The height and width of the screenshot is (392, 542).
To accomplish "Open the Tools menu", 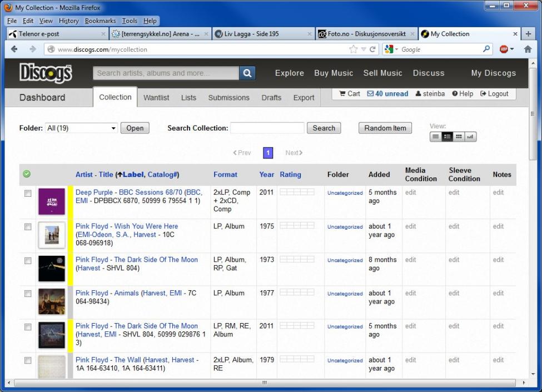I will pyautogui.click(x=130, y=21).
